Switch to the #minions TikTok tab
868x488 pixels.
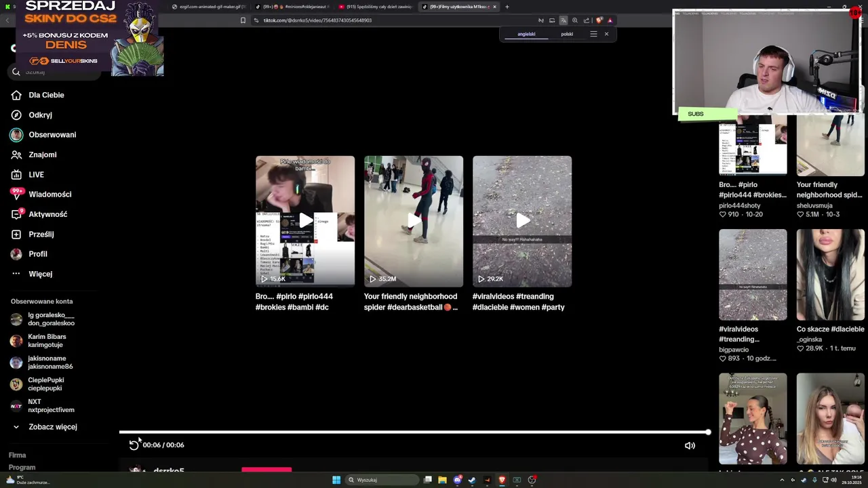(292, 7)
